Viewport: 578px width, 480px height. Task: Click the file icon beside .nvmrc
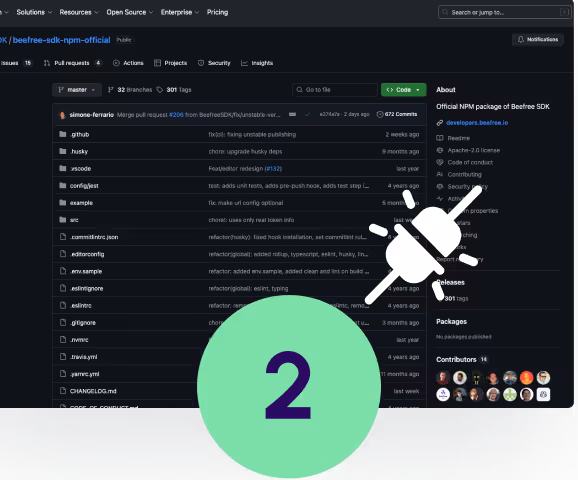click(63, 340)
